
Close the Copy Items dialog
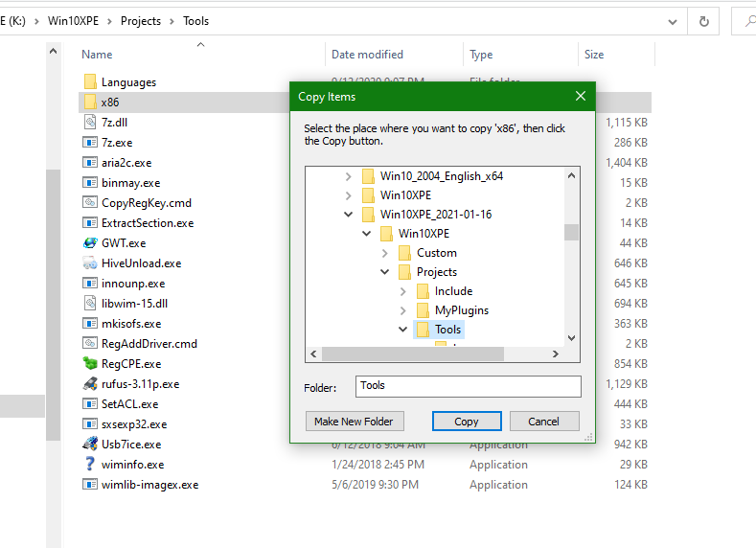pyautogui.click(x=581, y=97)
